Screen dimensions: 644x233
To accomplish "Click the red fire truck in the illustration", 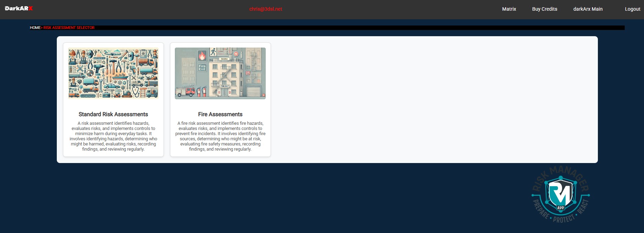I will click(x=185, y=92).
